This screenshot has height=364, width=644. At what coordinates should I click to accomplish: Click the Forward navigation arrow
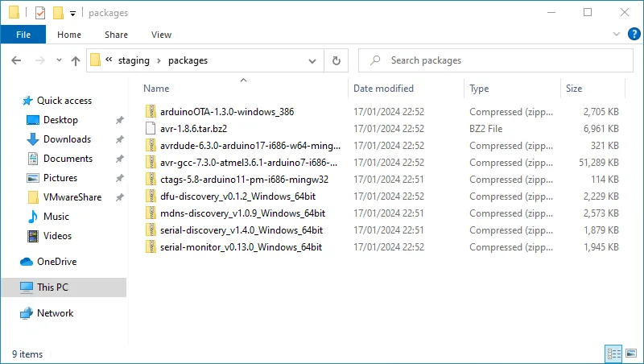pyautogui.click(x=39, y=61)
